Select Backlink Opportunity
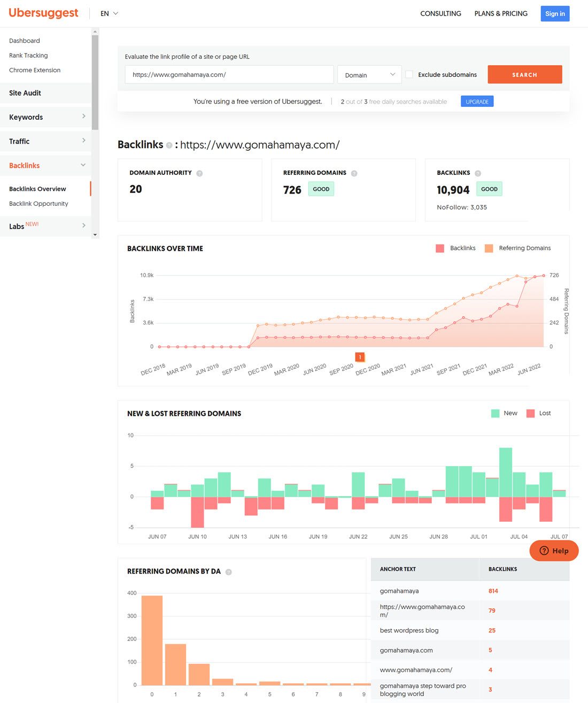The width and height of the screenshot is (588, 703). tap(38, 204)
